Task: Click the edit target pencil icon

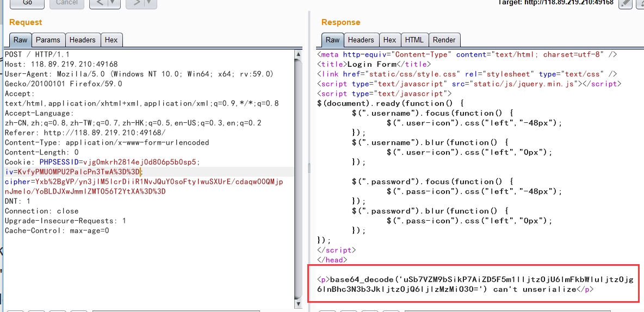Action: pos(626,3)
